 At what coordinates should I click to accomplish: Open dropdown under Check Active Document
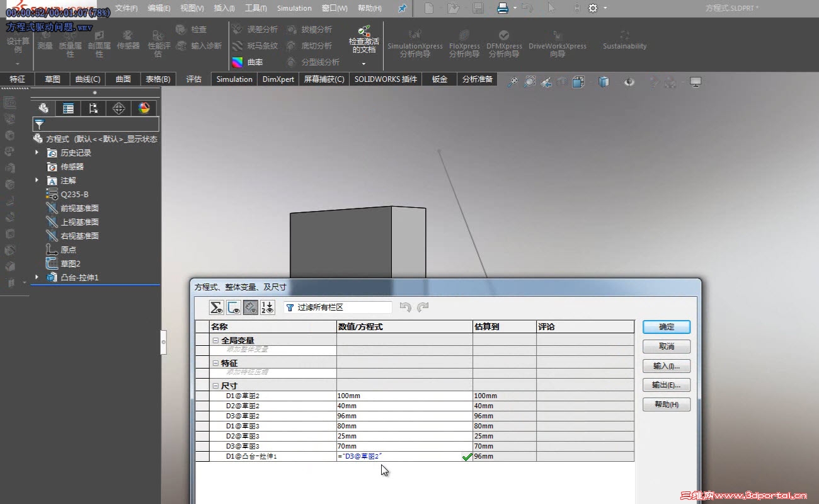coord(364,64)
